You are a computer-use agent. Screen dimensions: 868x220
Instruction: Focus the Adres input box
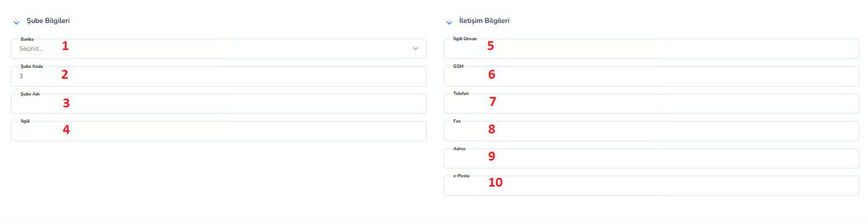coord(651,158)
